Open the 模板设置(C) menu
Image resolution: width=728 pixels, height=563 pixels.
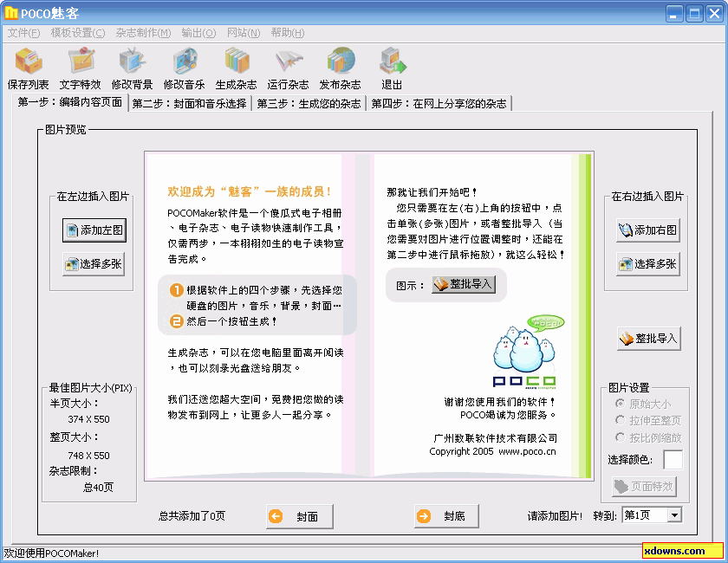78,33
